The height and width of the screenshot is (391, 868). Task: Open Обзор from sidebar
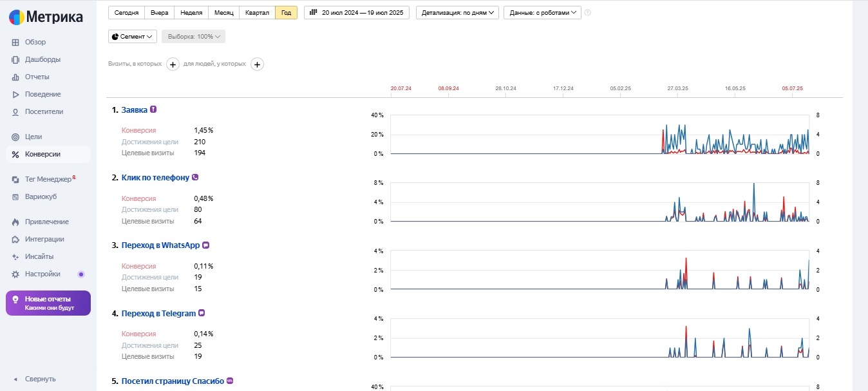[x=35, y=42]
